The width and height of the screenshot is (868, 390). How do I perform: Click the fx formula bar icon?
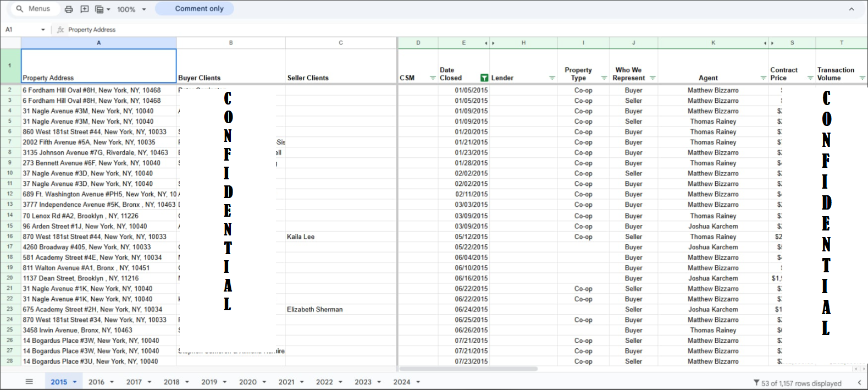tap(60, 30)
